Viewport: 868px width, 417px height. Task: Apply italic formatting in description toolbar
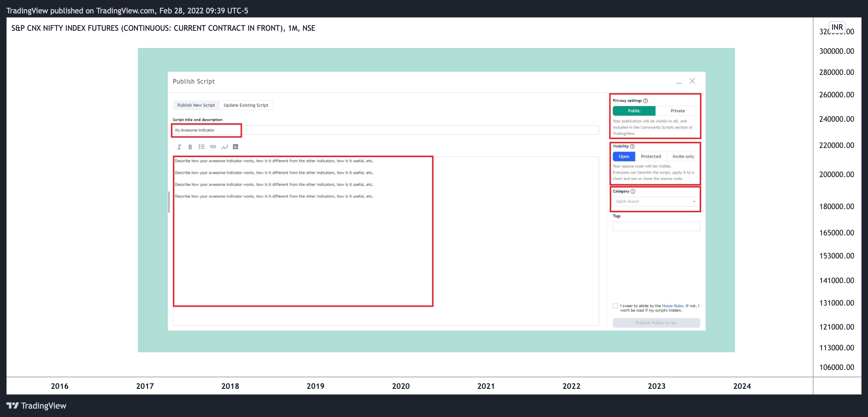pyautogui.click(x=179, y=147)
